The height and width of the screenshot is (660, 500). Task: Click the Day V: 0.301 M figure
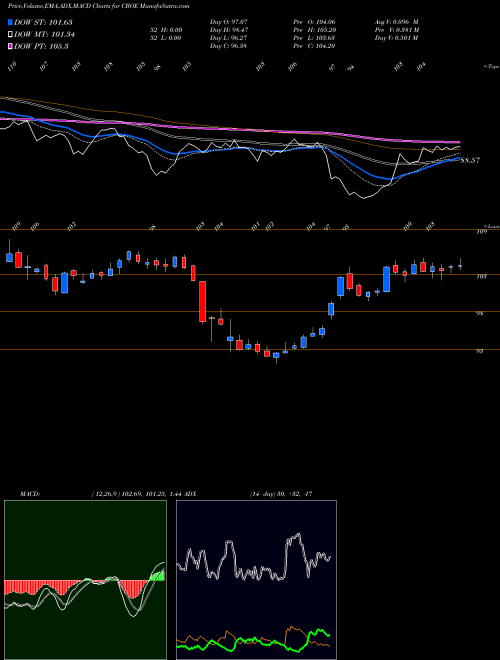point(397,38)
